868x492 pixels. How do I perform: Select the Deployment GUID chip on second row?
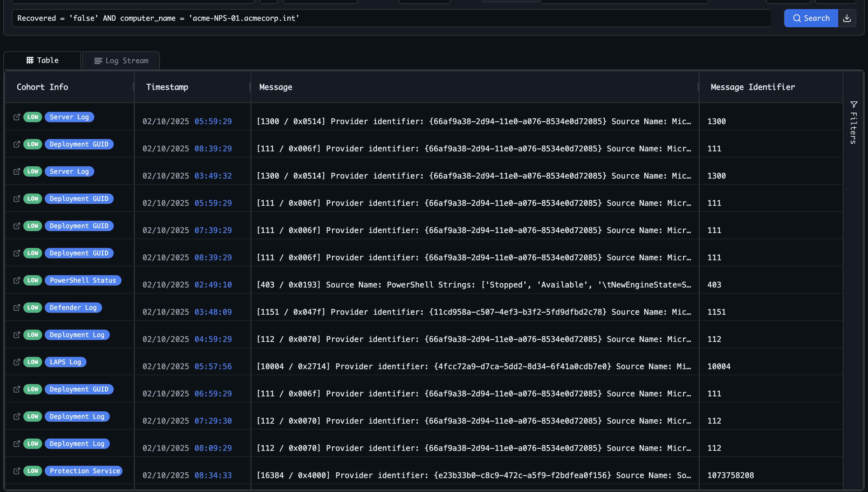(x=79, y=144)
